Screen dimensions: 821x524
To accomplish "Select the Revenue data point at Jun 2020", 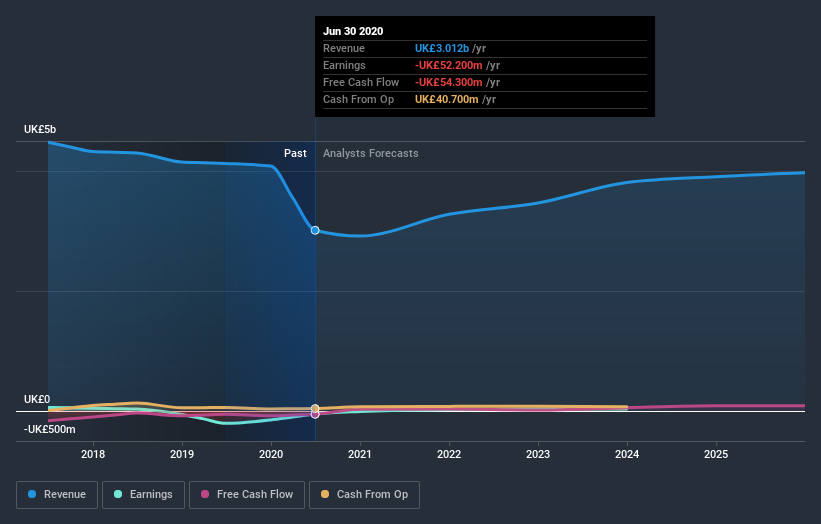I will (x=315, y=230).
